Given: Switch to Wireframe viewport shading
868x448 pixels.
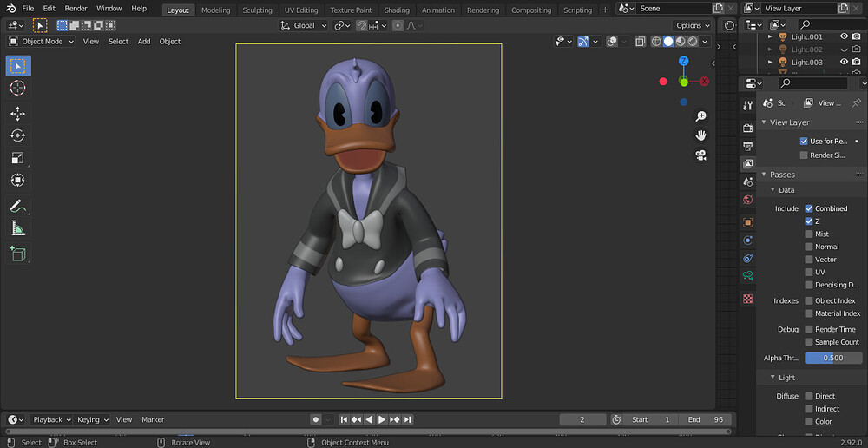Looking at the screenshot, I should [x=656, y=42].
